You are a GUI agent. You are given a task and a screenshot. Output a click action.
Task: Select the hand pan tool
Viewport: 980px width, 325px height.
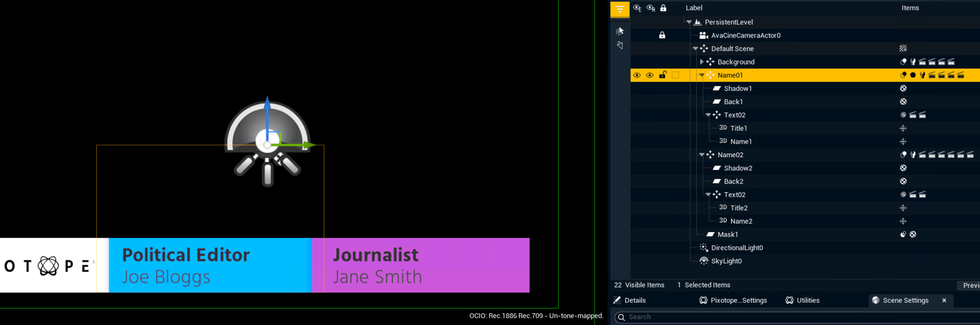[620, 45]
